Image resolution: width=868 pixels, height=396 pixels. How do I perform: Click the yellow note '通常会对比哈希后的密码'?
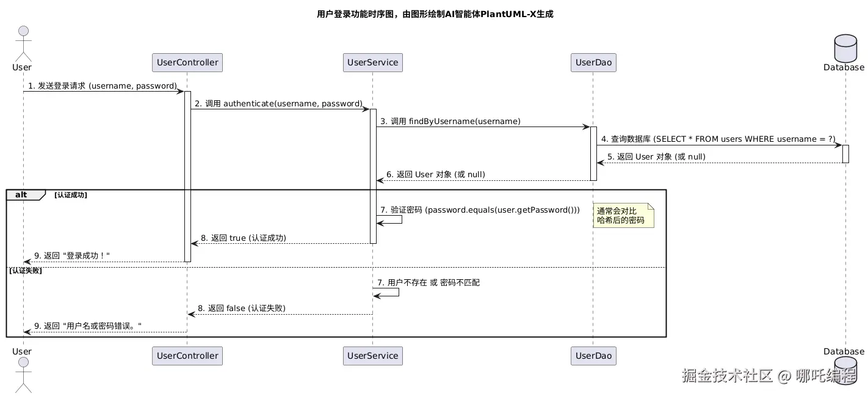[x=623, y=216]
